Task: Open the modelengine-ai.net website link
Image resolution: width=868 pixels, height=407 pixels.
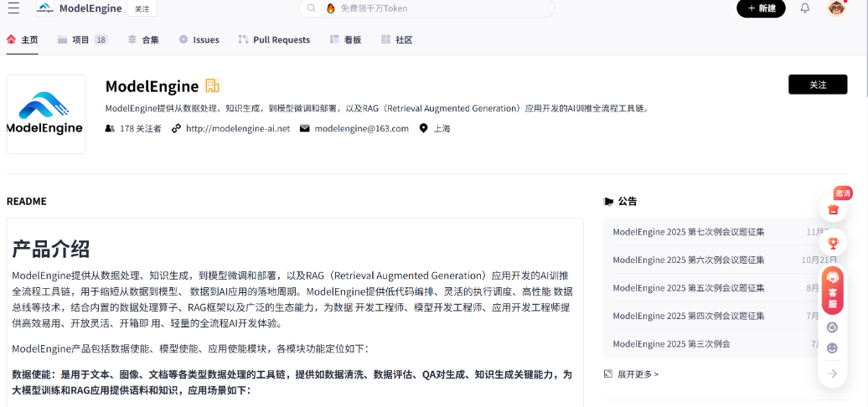Action: point(238,128)
